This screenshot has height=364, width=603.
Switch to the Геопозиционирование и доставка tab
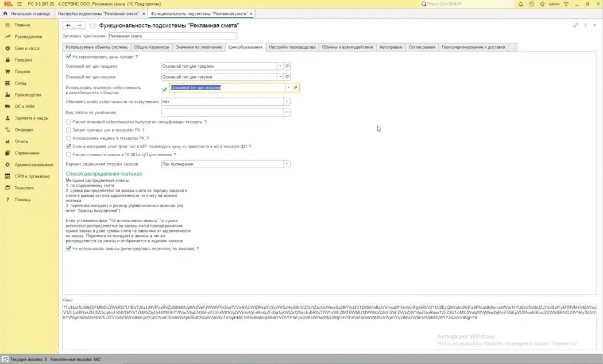tap(473, 47)
